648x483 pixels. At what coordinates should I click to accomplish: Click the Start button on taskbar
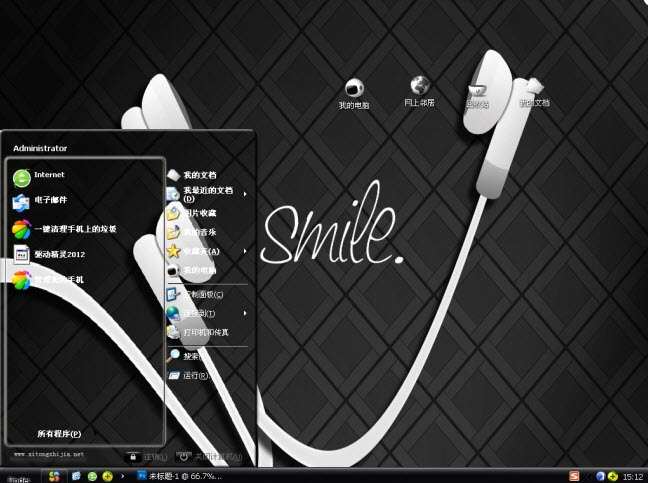click(19, 478)
